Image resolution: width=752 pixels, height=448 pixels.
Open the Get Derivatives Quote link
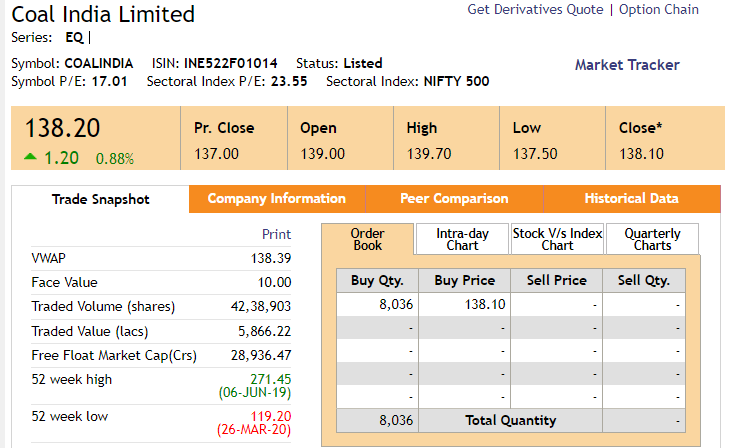click(x=535, y=10)
